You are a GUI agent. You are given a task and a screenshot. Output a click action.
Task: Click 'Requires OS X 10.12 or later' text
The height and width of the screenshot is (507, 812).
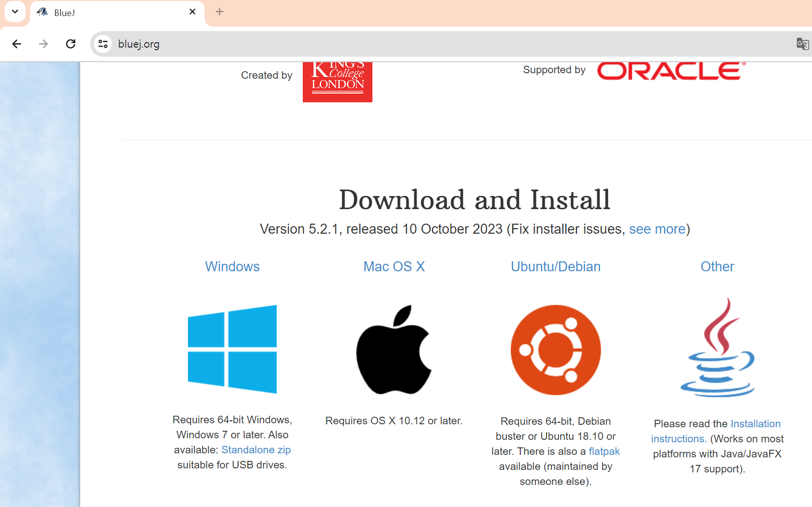point(394,421)
